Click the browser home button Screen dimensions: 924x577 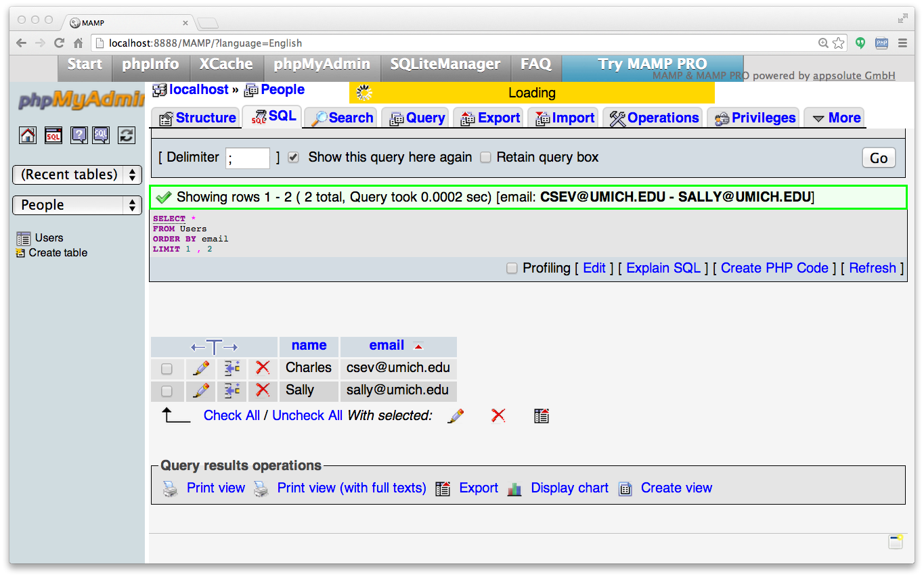point(78,43)
